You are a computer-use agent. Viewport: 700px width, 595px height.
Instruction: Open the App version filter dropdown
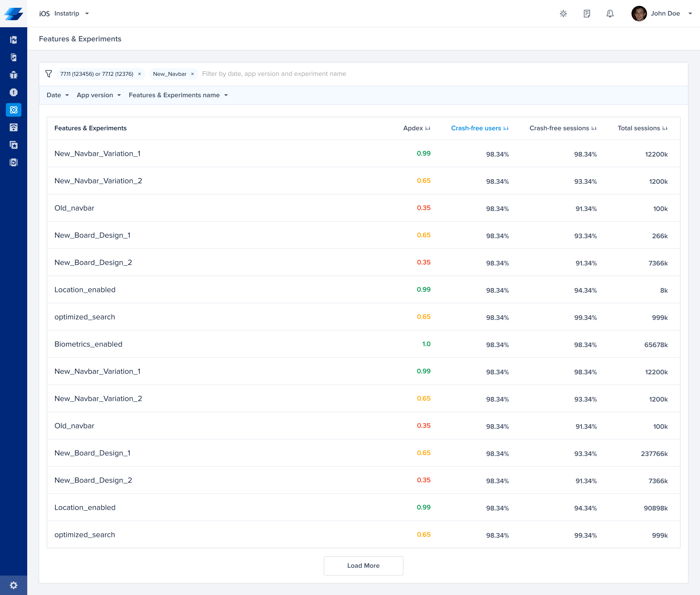[x=99, y=95]
